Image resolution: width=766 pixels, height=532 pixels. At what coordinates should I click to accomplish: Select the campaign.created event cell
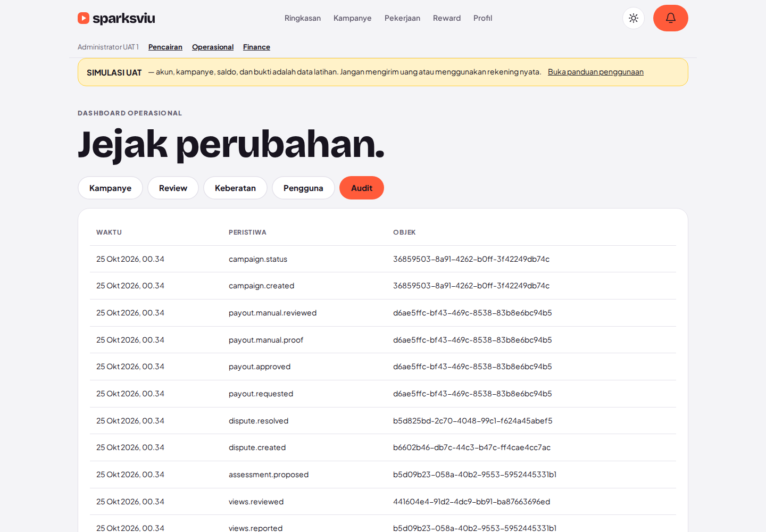(x=261, y=286)
